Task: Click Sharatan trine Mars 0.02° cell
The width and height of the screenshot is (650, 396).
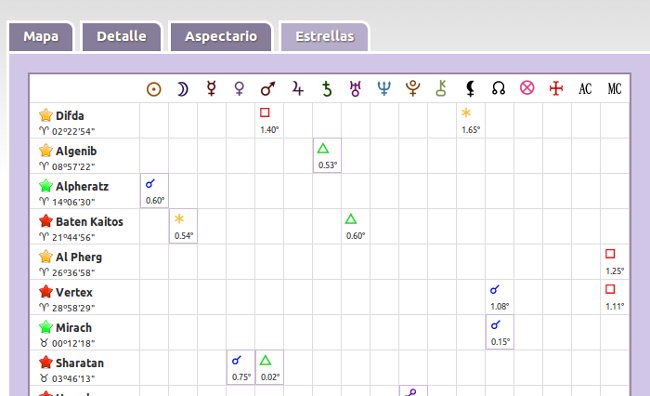Action: click(269, 368)
